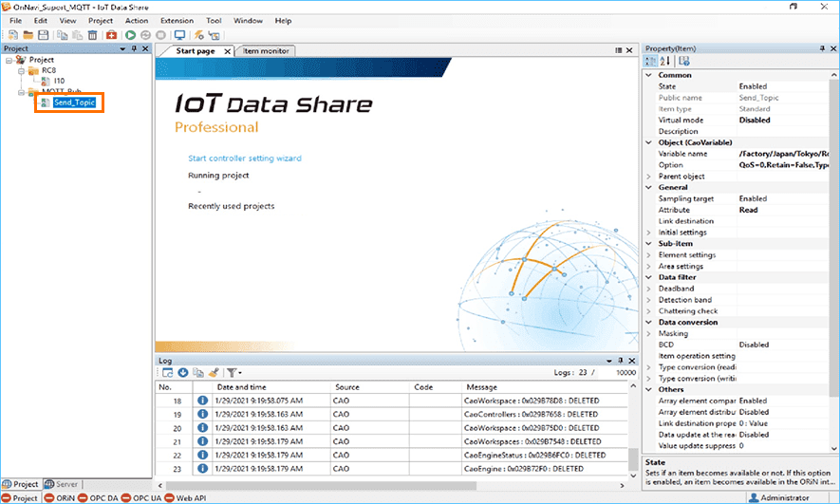This screenshot has height=504, width=840.
Task: Pin the Property(Item) panel
Action: 822,48
